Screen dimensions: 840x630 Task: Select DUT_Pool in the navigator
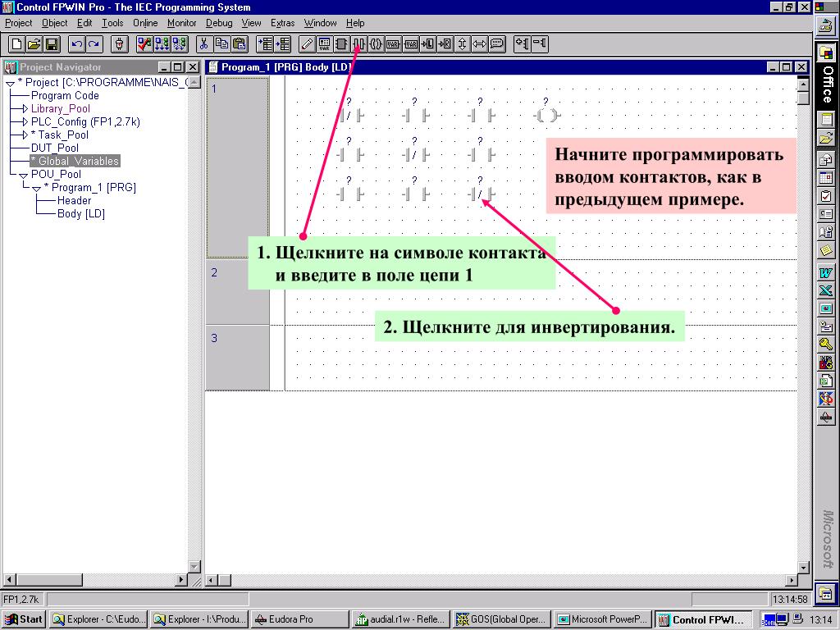[x=55, y=148]
